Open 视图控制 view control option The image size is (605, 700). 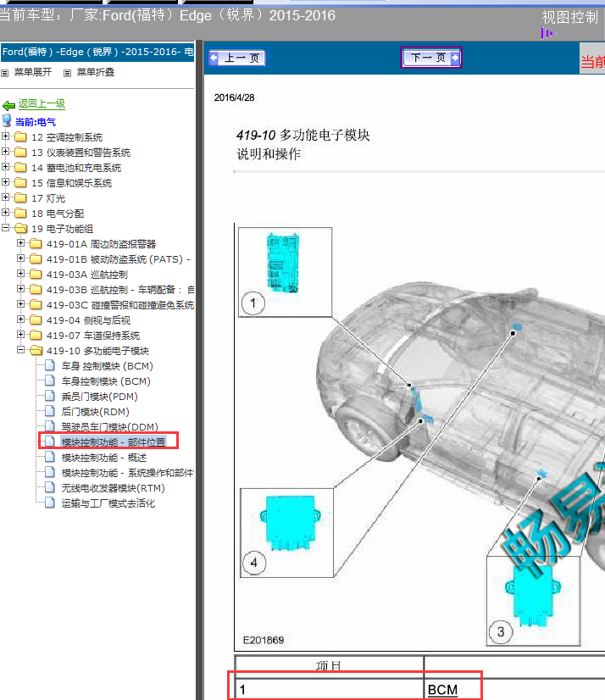click(569, 18)
